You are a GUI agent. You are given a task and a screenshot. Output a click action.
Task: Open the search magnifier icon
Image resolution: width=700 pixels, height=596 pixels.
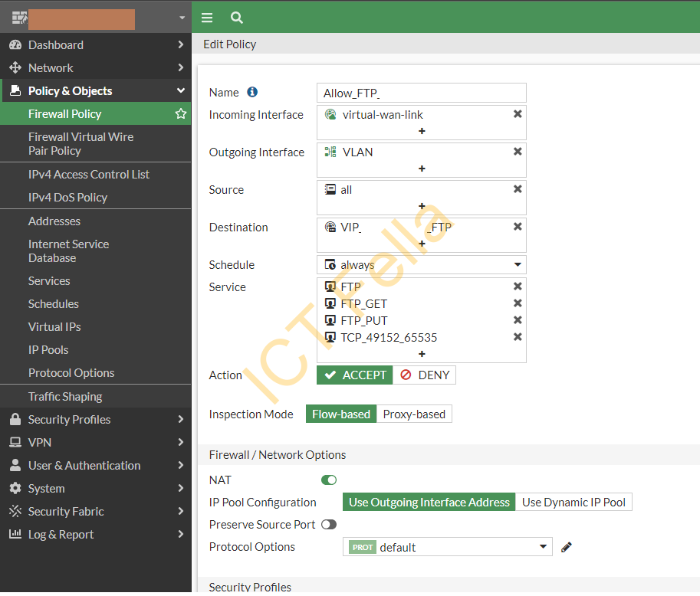coord(237,18)
